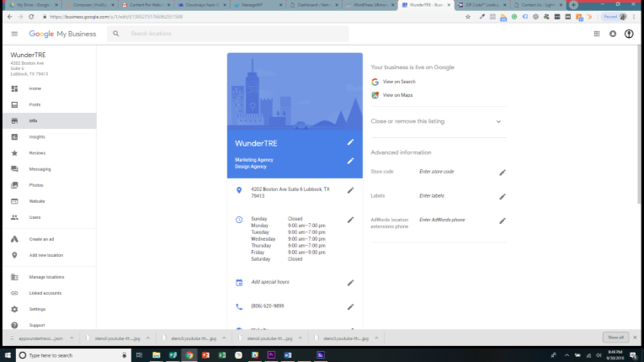Open options for appwundertreco json download
The width and height of the screenshot is (644, 362).
(72, 338)
